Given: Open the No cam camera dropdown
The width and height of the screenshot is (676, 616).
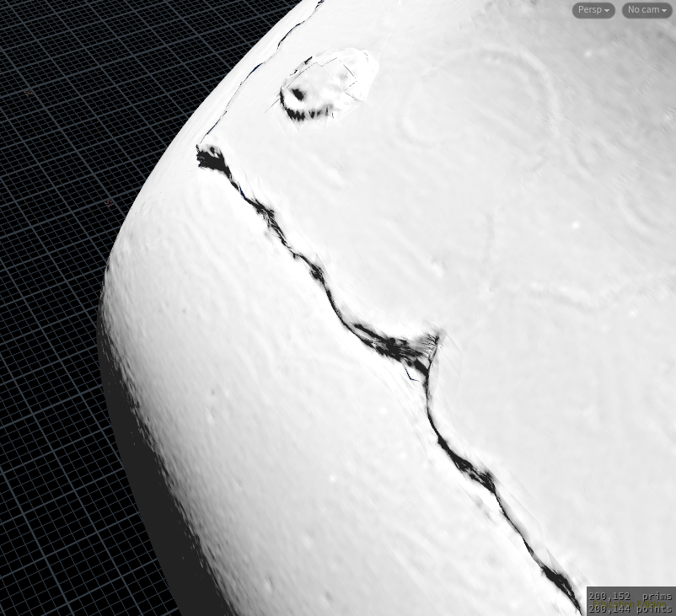Looking at the screenshot, I should [646, 10].
